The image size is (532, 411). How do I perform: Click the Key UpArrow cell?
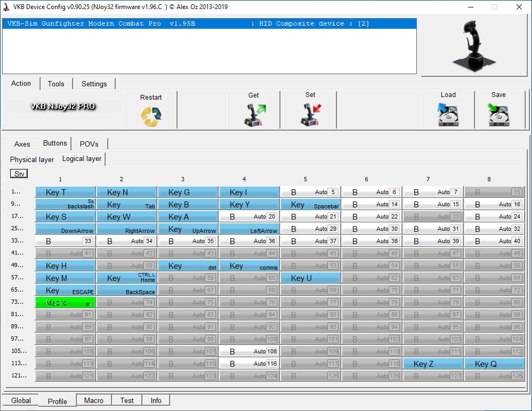click(x=188, y=229)
